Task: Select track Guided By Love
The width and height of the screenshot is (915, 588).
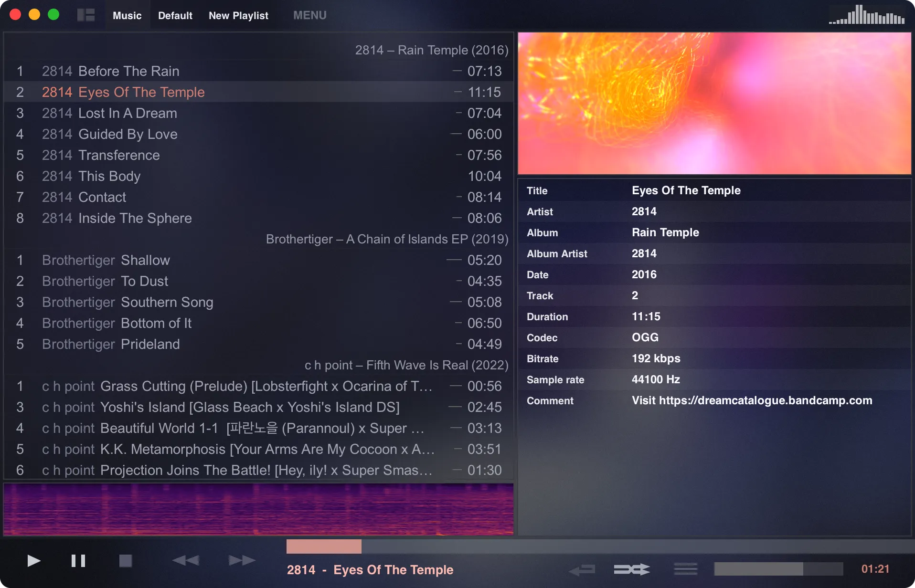Action: (258, 134)
